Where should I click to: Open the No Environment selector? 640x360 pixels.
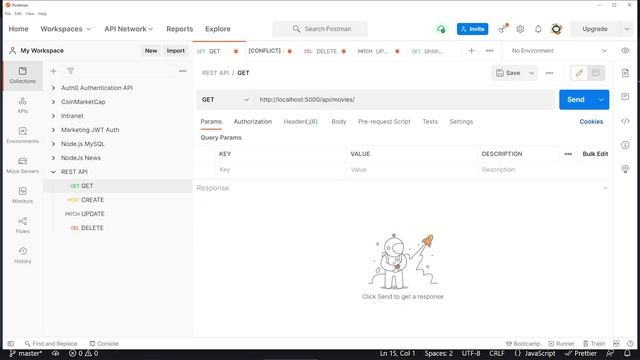560,51
